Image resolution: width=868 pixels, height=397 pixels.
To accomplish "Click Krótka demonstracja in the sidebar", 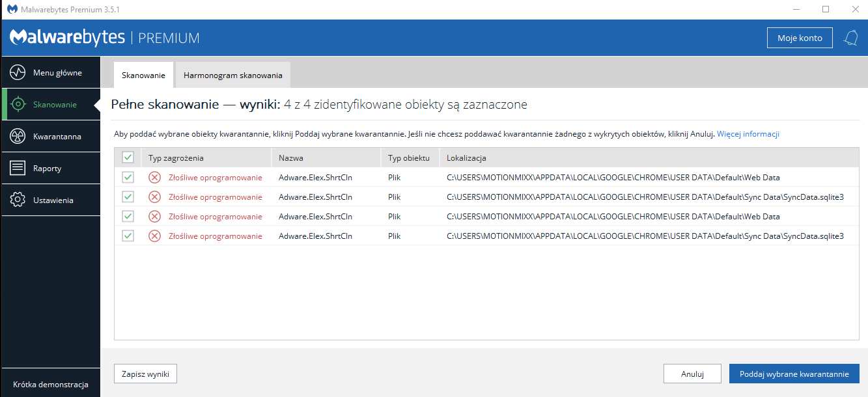I will pyautogui.click(x=50, y=384).
